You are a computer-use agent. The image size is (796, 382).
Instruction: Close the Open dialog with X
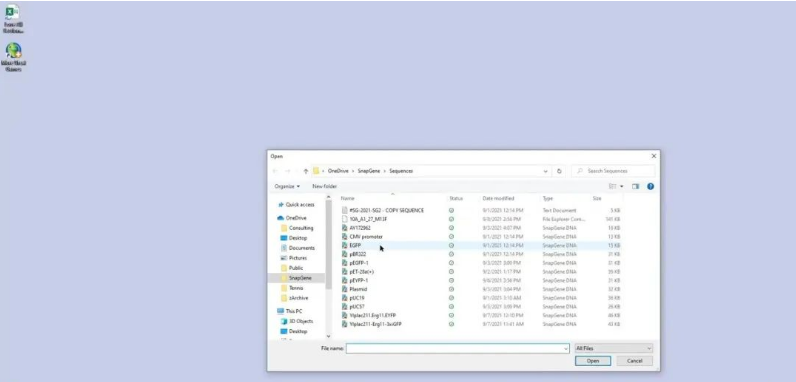pos(653,156)
